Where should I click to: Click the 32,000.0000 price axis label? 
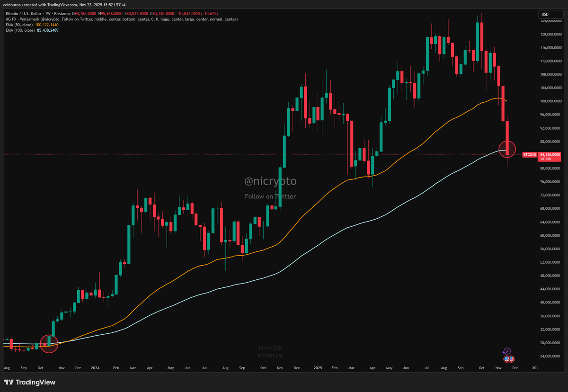[550, 330]
